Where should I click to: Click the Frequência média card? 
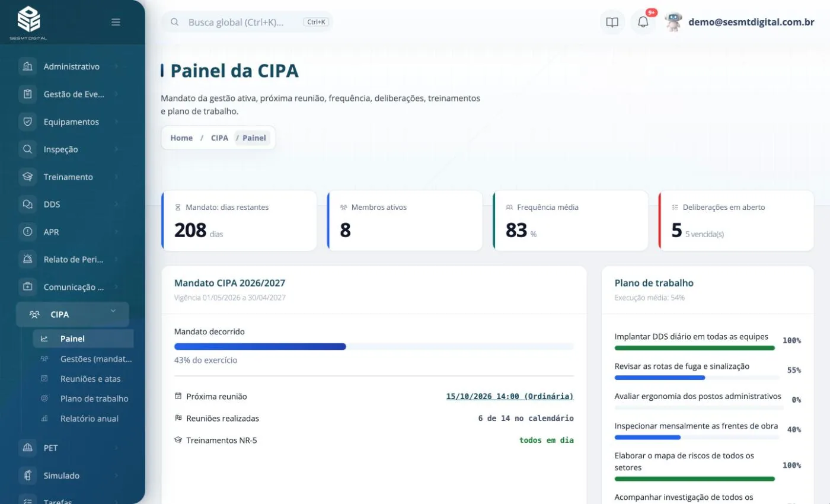click(x=570, y=221)
